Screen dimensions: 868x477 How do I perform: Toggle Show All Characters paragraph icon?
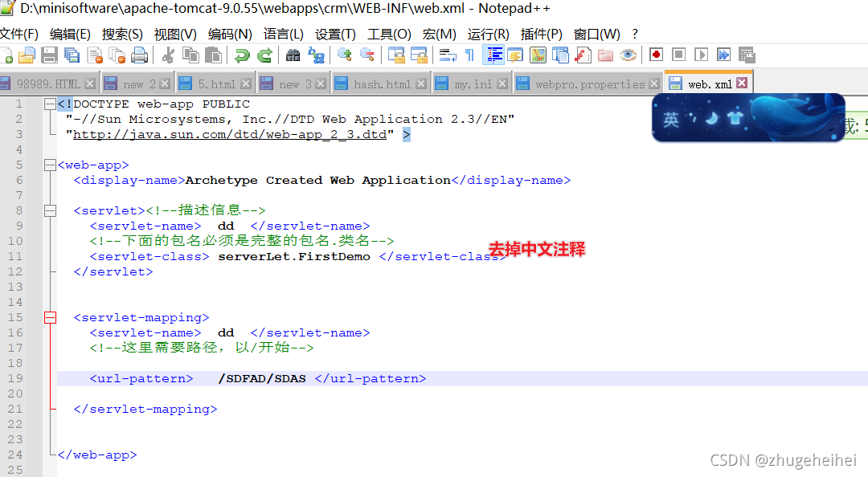tap(470, 55)
